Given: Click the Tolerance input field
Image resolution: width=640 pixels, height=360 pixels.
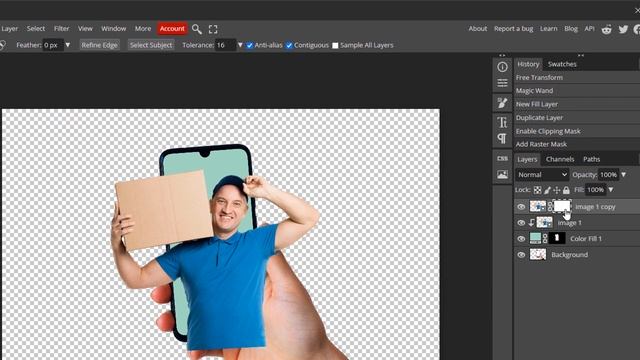Looking at the screenshot, I should [226, 45].
